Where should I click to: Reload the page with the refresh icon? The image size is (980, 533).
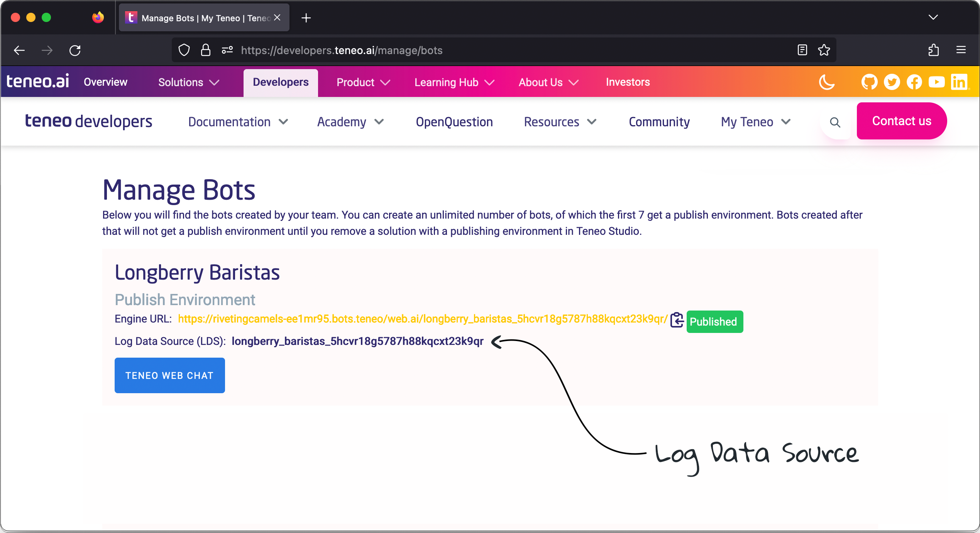[x=75, y=50]
